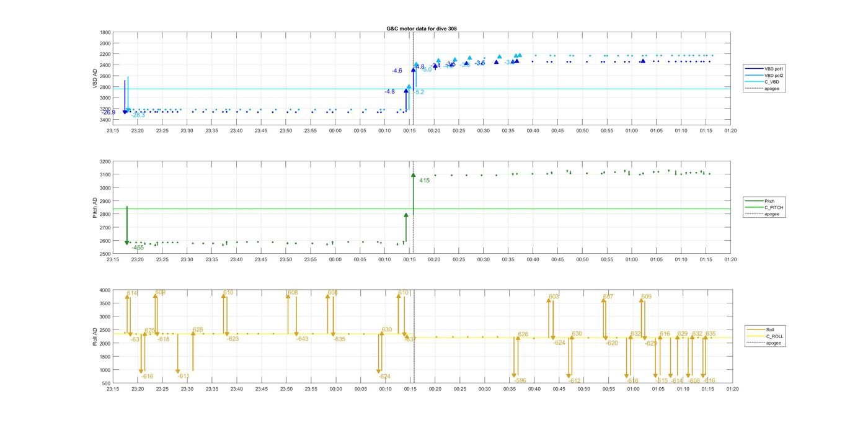Click the "-620" roll data label

pos(612,343)
